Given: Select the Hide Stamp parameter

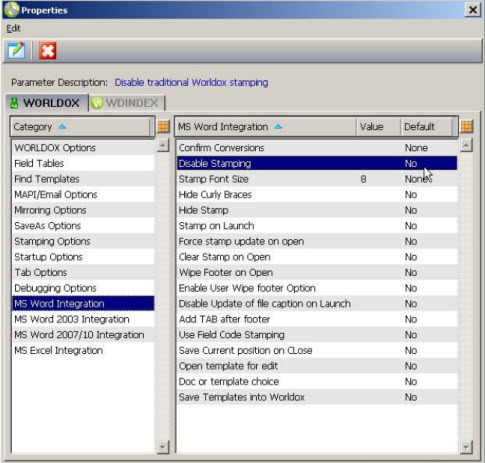Looking at the screenshot, I should [x=317, y=210].
